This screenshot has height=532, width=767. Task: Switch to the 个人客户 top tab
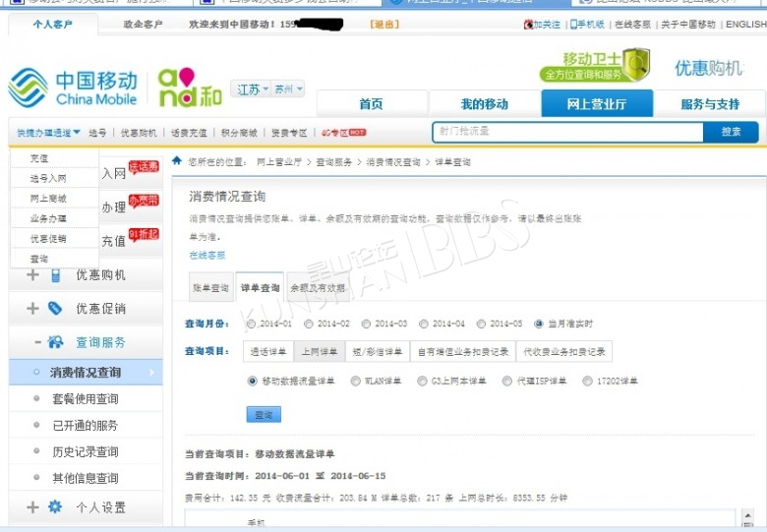53,24
